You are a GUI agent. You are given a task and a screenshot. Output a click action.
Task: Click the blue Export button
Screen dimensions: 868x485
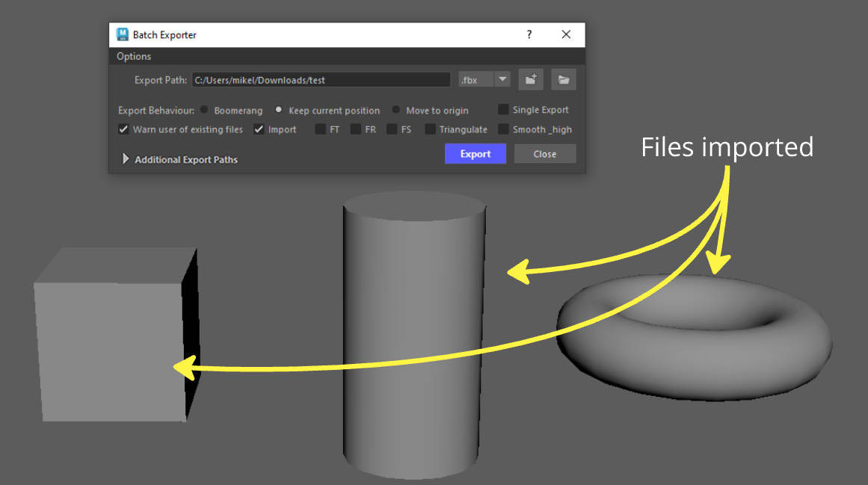pos(475,154)
